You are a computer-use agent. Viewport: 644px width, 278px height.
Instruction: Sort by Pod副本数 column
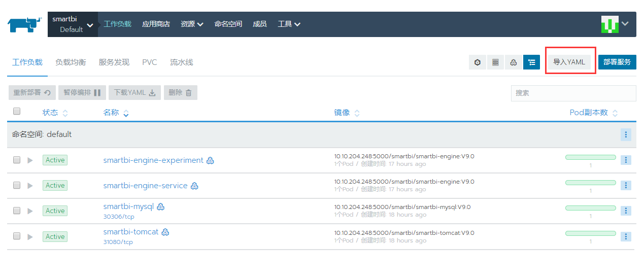point(594,113)
